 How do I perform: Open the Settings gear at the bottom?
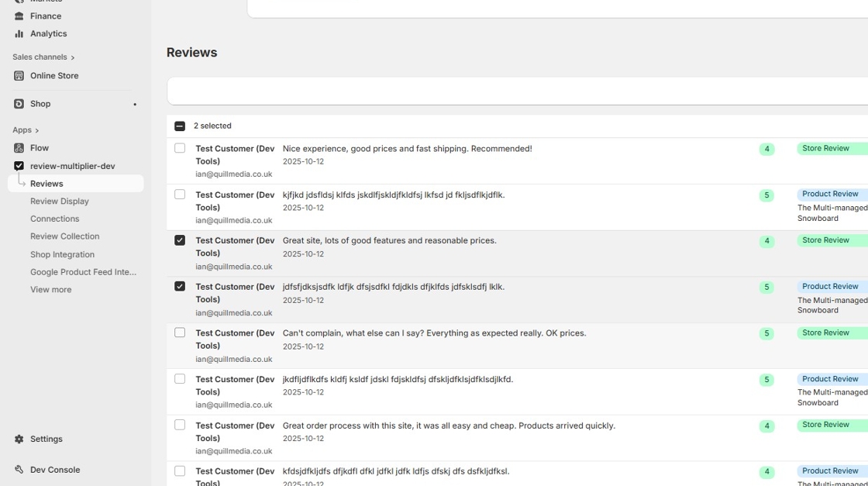click(46, 439)
